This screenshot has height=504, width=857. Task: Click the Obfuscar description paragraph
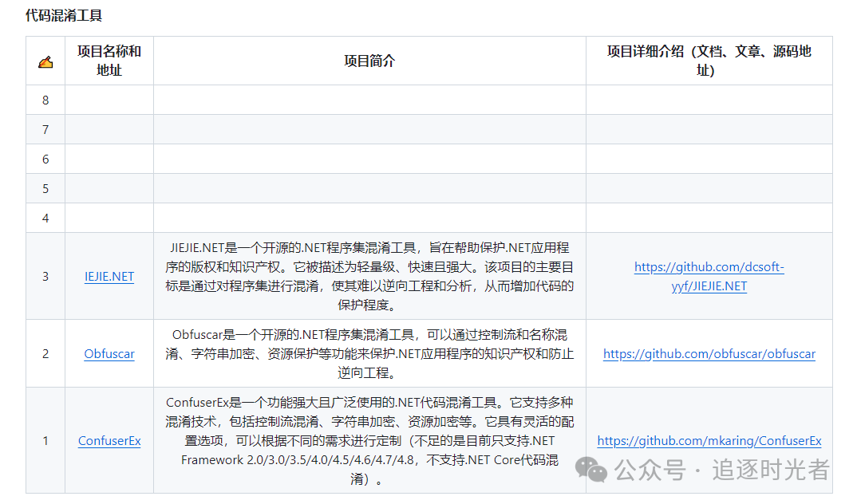(x=369, y=354)
